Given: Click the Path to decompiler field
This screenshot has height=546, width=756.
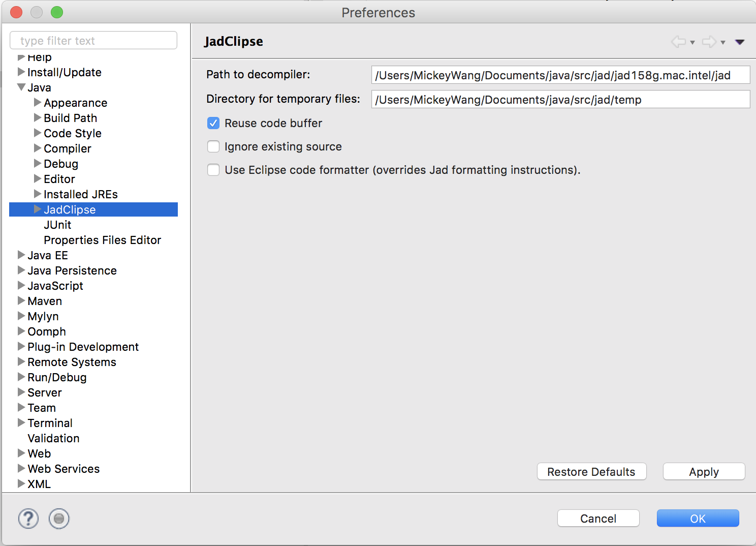Looking at the screenshot, I should point(560,75).
